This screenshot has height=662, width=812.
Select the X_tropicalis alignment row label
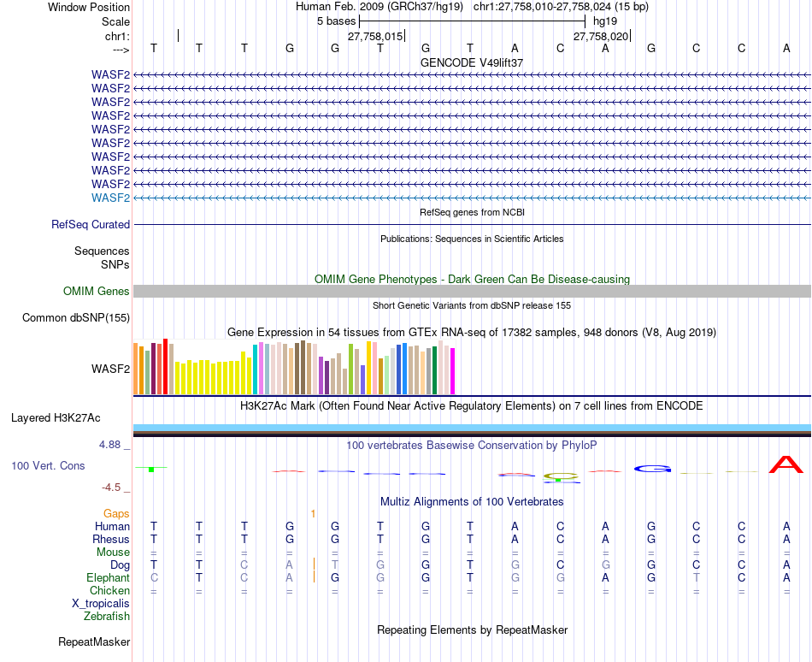click(101, 604)
